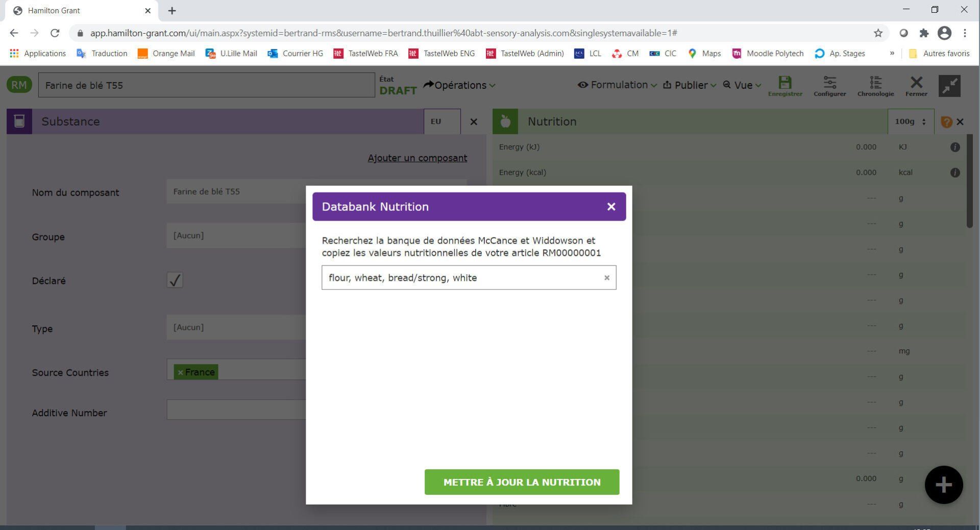980x530 pixels.
Task: Click the orange help icon on the Nutrition panel
Action: 947,122
